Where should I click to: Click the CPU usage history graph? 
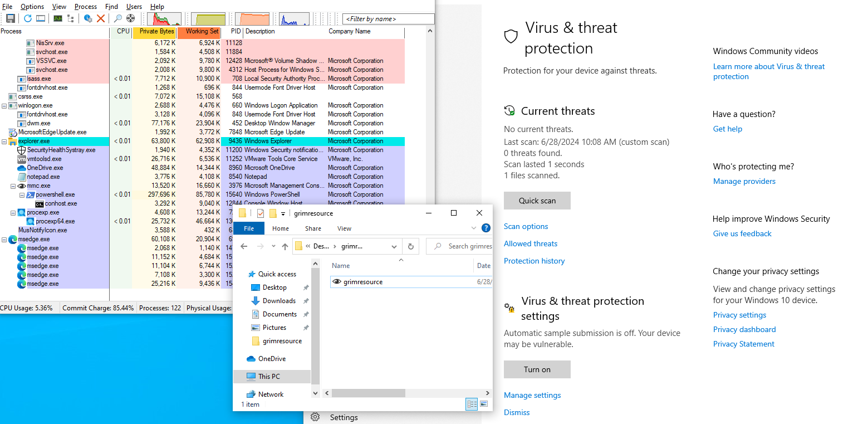[x=164, y=19]
